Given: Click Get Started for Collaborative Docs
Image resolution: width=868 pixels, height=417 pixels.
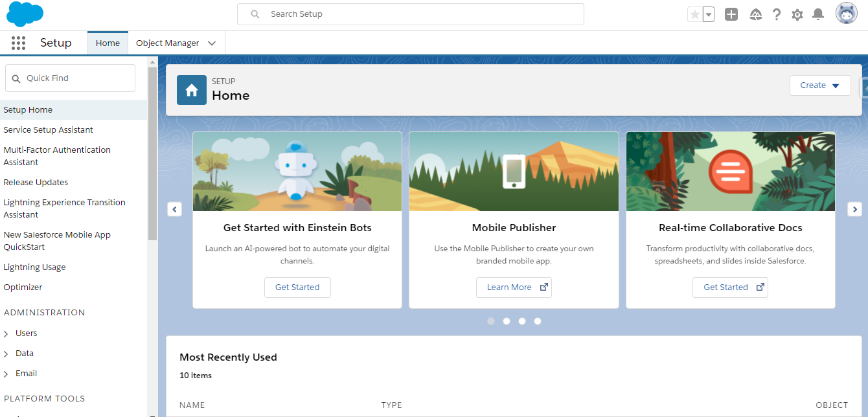Looking at the screenshot, I should click(730, 287).
